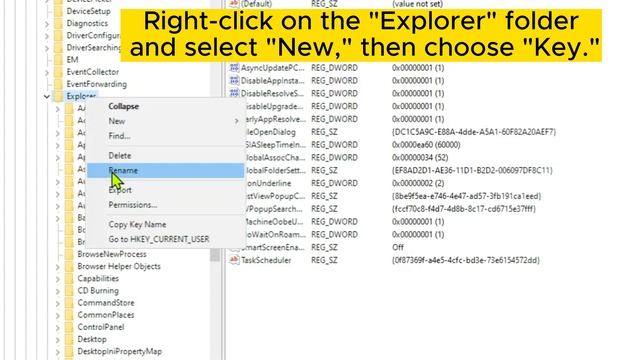The height and width of the screenshot is (360, 640).
Task: Expand the DriverSearching key chevron
Action: pos(47,48)
